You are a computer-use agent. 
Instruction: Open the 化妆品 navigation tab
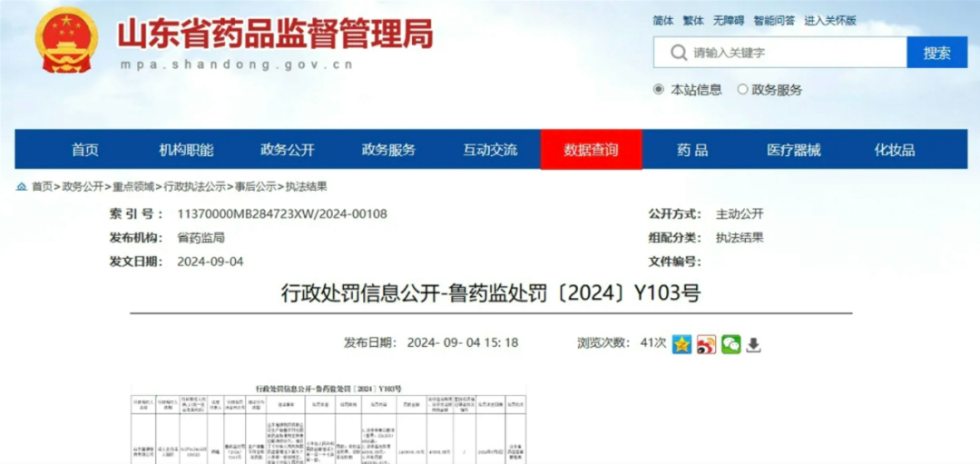coord(895,150)
